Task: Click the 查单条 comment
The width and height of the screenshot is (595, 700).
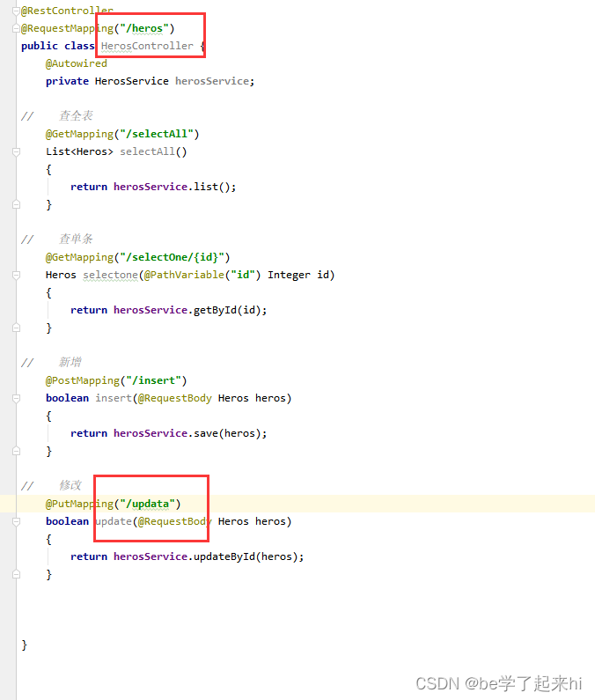Action: pos(76,239)
